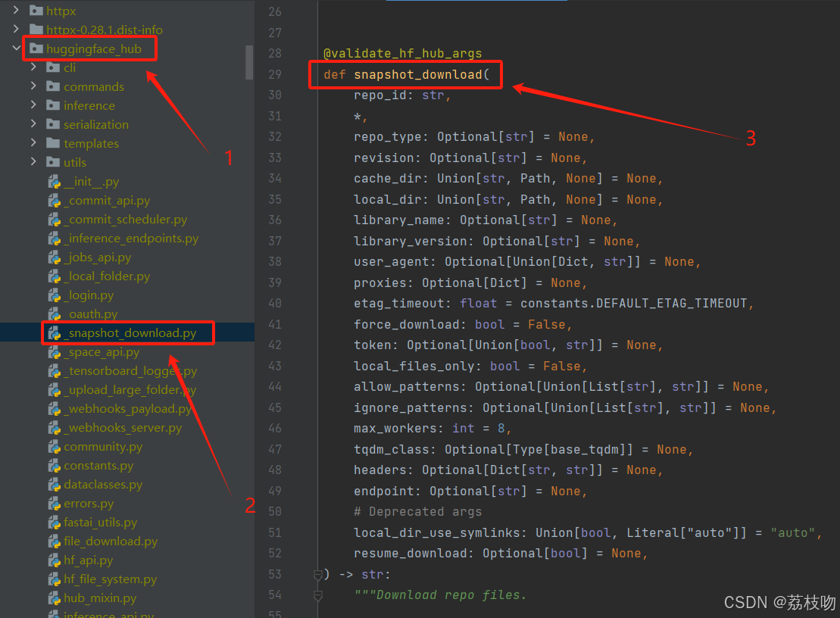Open hf_file_system.py file

(x=111, y=579)
